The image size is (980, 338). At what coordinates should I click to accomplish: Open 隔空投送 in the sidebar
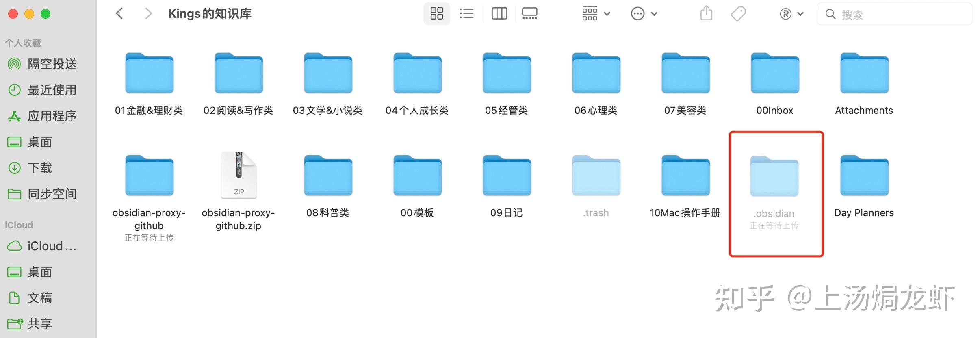coord(43,64)
